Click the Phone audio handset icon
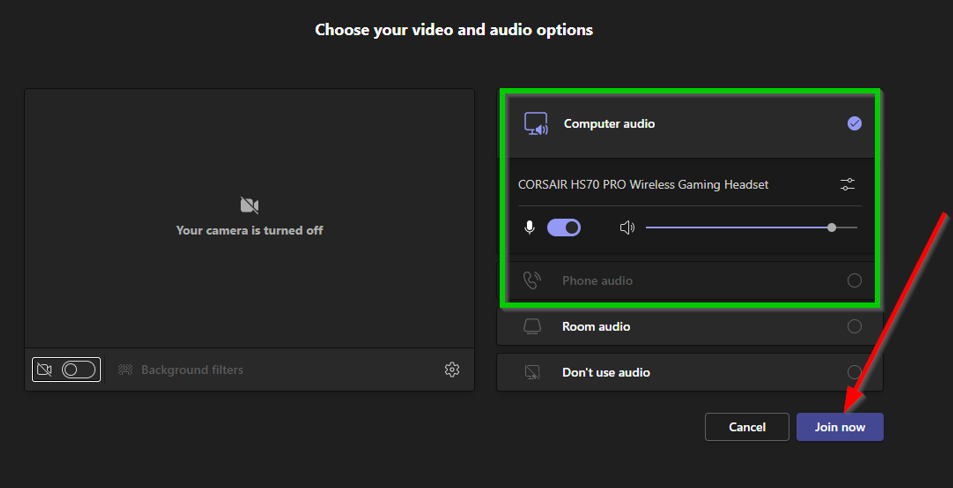953x488 pixels. click(533, 281)
